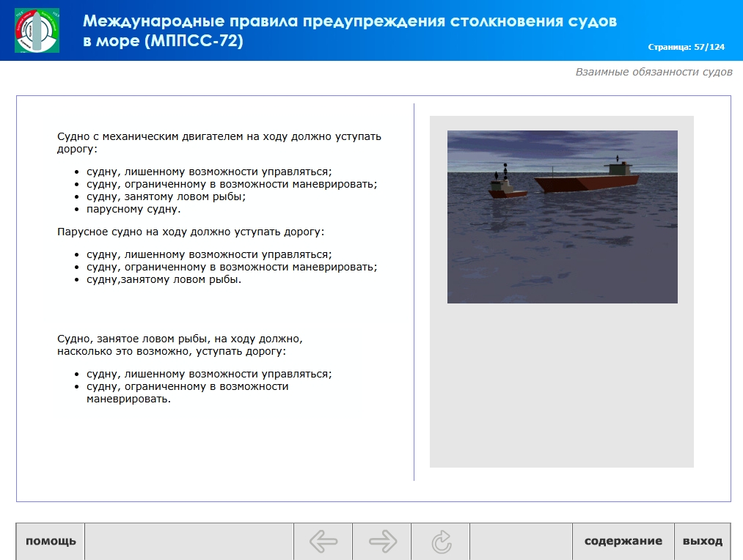Click page counter Страница: 57/124

coord(686,47)
